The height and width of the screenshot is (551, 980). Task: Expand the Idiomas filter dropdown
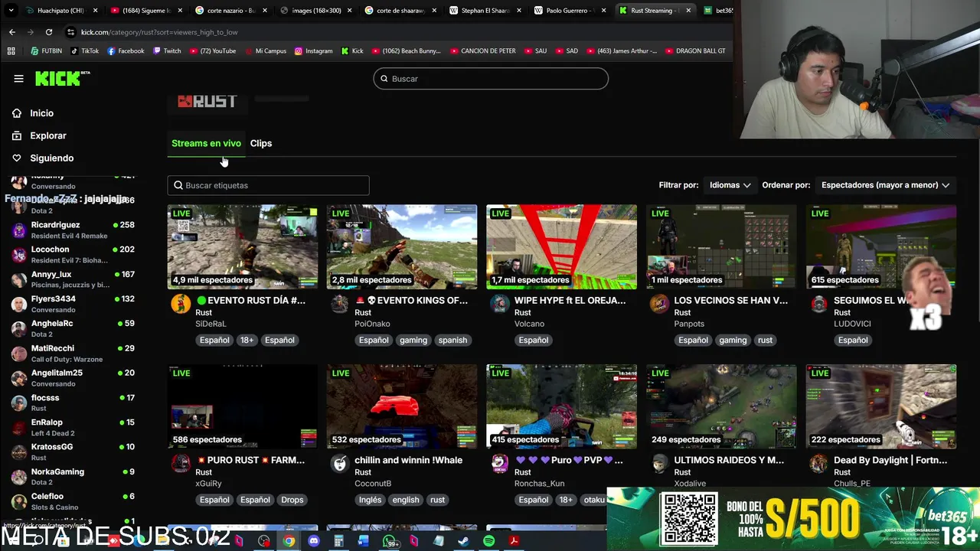click(730, 185)
